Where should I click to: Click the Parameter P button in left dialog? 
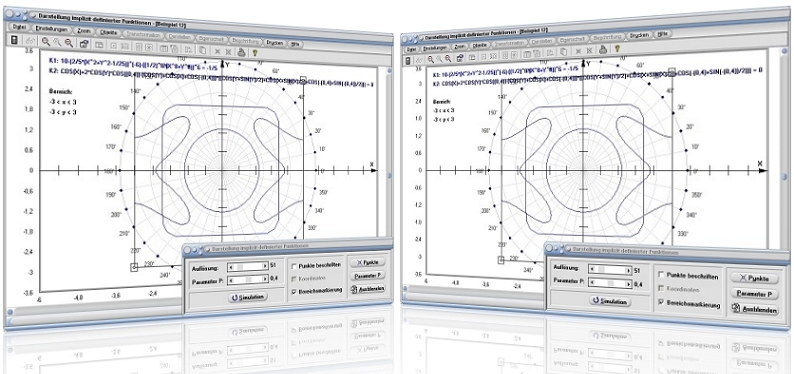coord(368,276)
